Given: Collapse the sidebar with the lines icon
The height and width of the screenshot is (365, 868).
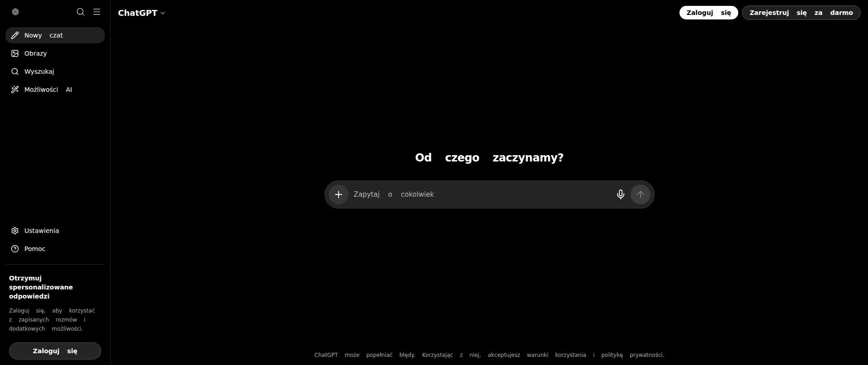Looking at the screenshot, I should coord(97,12).
